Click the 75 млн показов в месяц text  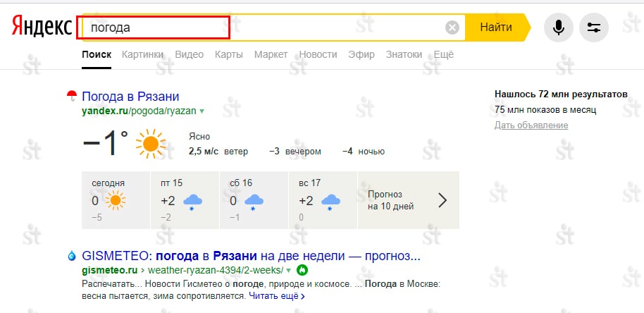[545, 110]
